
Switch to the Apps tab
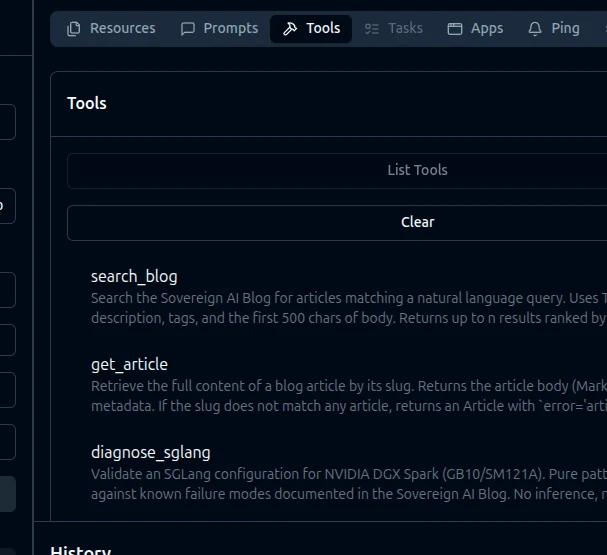coord(475,29)
